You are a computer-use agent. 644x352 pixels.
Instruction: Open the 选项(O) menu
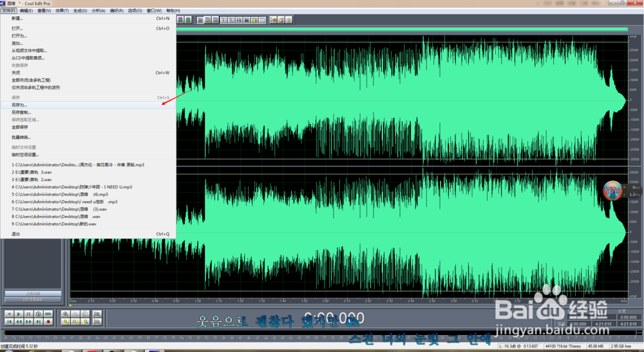point(135,11)
